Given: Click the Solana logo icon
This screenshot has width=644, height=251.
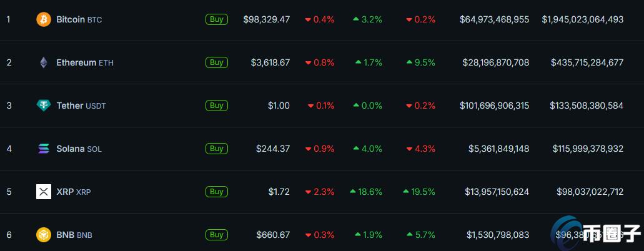Looking at the screenshot, I should [x=44, y=149].
